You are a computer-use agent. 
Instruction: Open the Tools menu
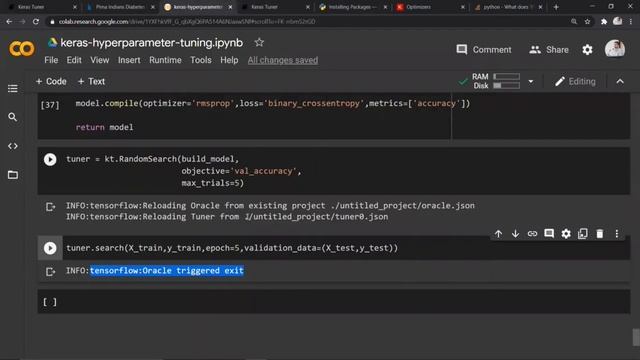pyautogui.click(x=201, y=60)
